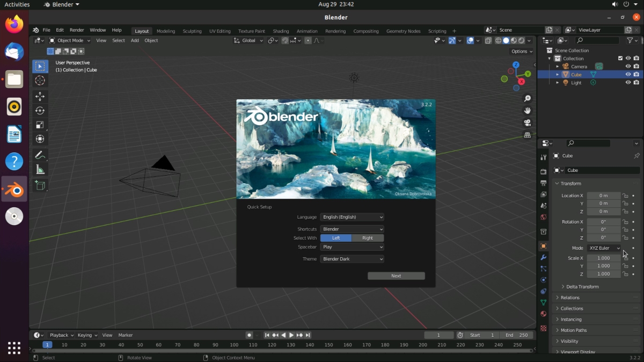This screenshot has width=644, height=362.
Task: Open the Material properties tab
Action: coord(544,314)
